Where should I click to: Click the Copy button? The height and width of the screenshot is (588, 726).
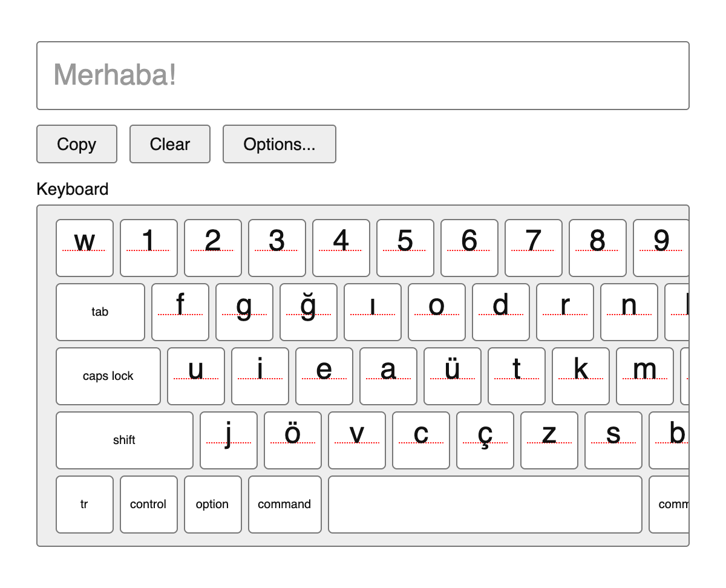pyautogui.click(x=77, y=144)
